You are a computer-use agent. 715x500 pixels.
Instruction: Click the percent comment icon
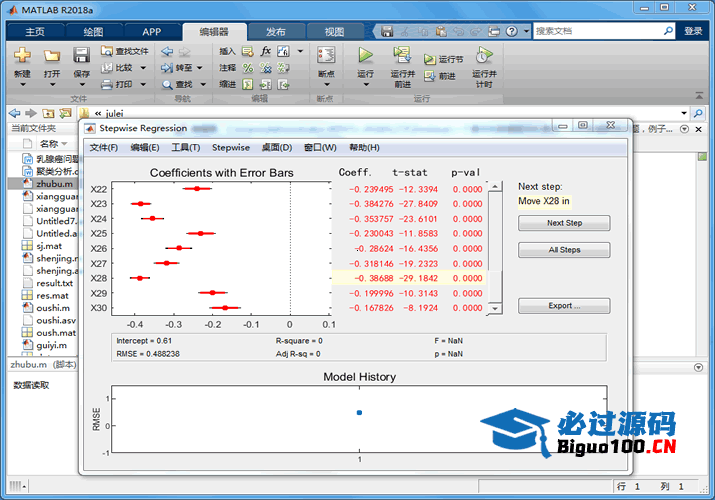[x=248, y=67]
